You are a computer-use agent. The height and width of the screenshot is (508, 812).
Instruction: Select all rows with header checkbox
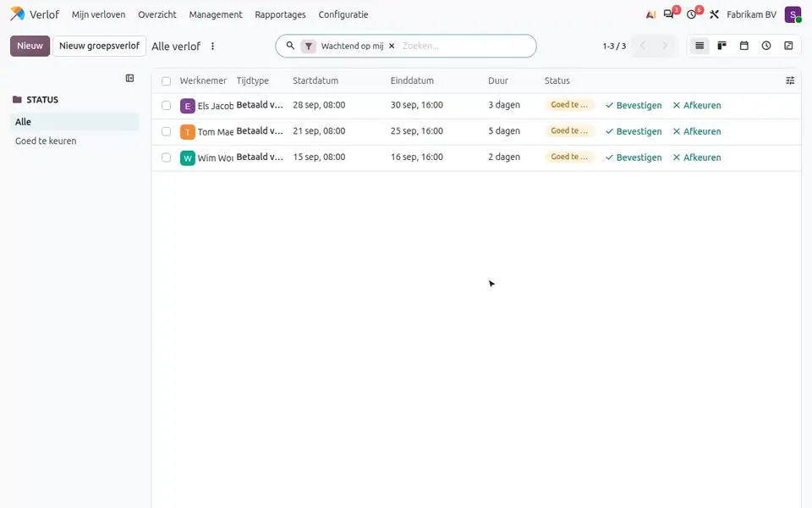(166, 81)
